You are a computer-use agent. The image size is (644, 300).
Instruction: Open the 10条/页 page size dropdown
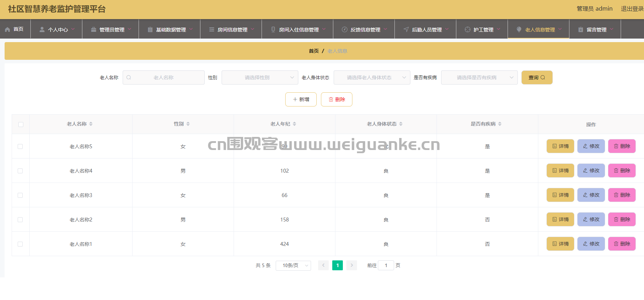coord(293,265)
